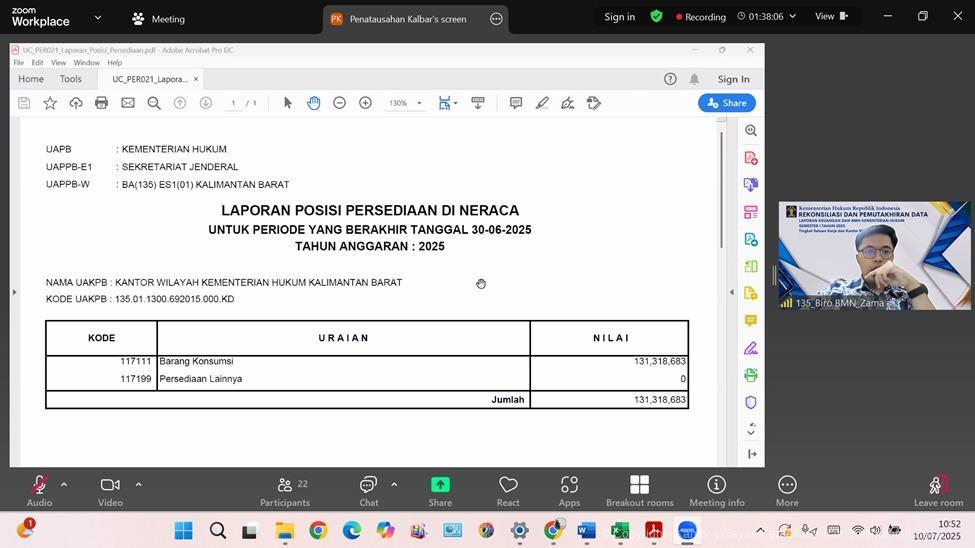Open the Sign document pen icon
975x548 pixels.
point(568,103)
